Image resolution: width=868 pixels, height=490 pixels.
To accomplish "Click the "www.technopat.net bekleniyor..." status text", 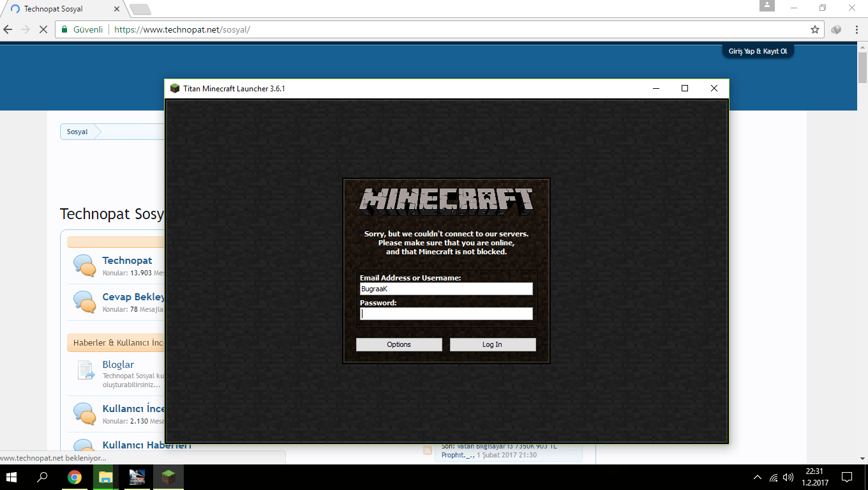I will [53, 458].
